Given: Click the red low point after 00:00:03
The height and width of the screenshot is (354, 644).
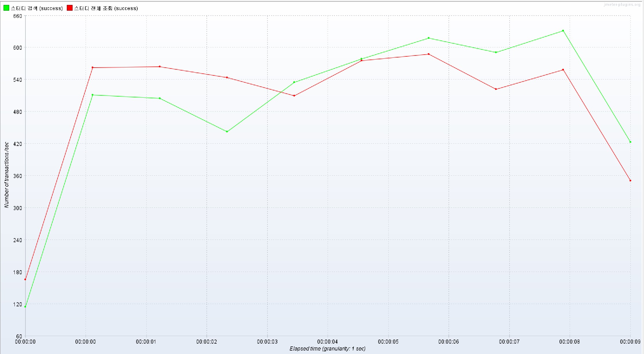Looking at the screenshot, I should (x=294, y=96).
